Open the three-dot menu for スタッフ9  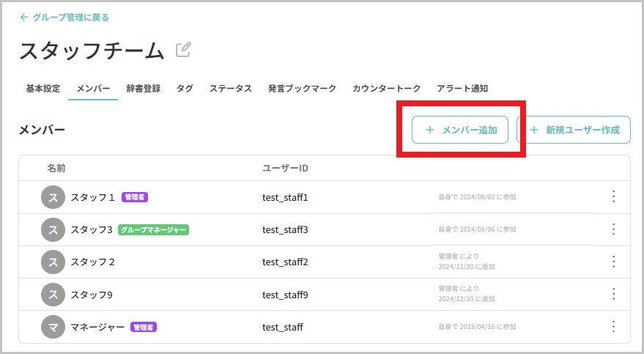(x=614, y=295)
